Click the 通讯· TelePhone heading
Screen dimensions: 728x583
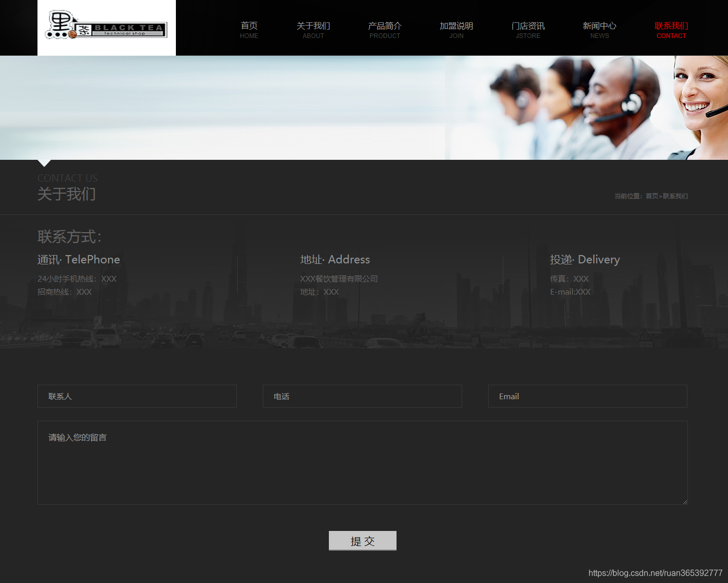79,259
